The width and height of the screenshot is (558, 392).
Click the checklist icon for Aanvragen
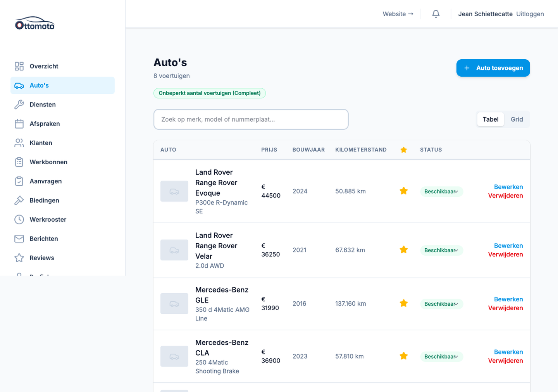point(19,181)
